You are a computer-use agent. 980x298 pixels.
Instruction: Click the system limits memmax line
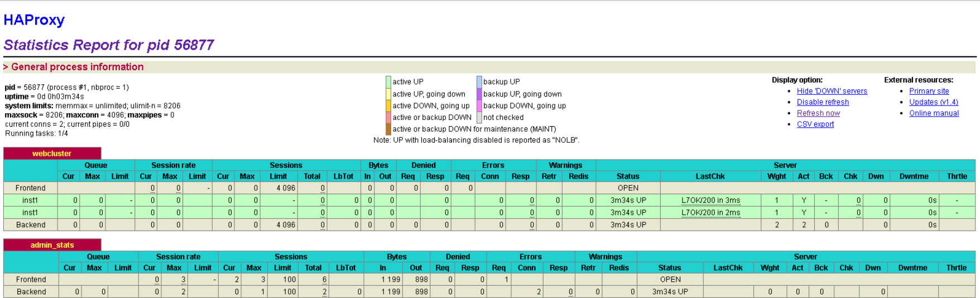pos(92,106)
